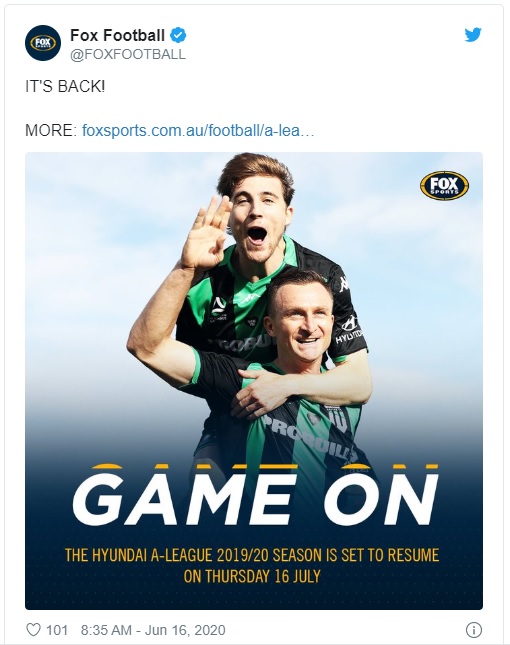Select the IT'S BACK! tweet text
Screen dimensions: 510x645
[x=65, y=87]
